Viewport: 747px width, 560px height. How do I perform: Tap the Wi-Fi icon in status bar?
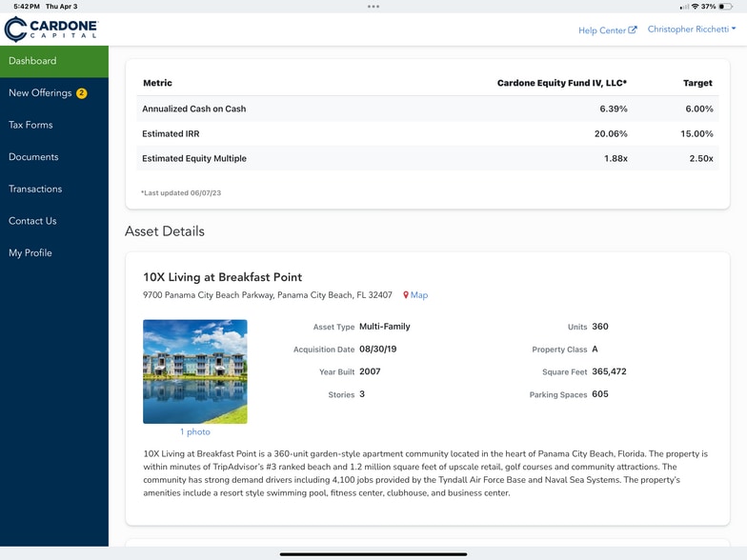pos(696,6)
